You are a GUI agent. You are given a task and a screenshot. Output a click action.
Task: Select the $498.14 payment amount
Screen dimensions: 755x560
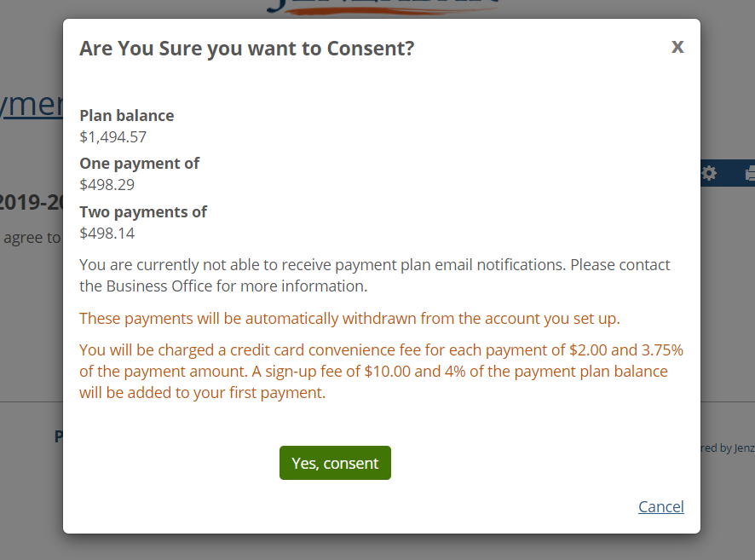(x=106, y=233)
